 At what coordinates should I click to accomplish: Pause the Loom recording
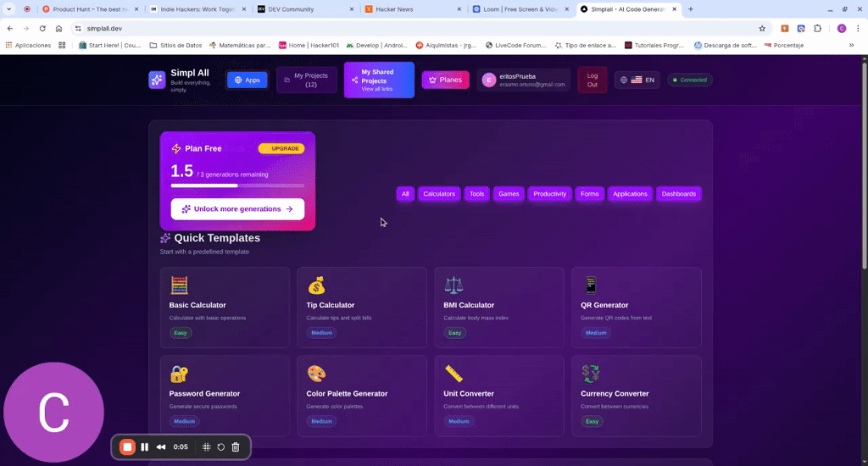(x=144, y=447)
